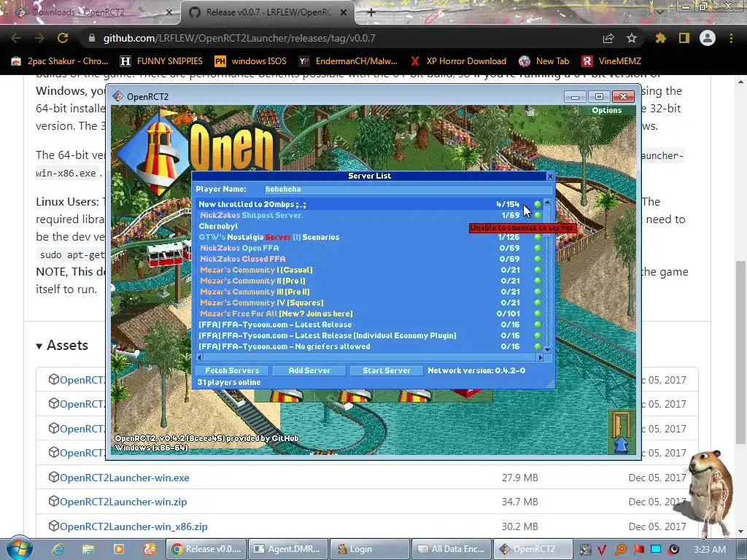The height and width of the screenshot is (560, 747).
Task: Select the Chernobyl server row
Action: click(x=370, y=226)
